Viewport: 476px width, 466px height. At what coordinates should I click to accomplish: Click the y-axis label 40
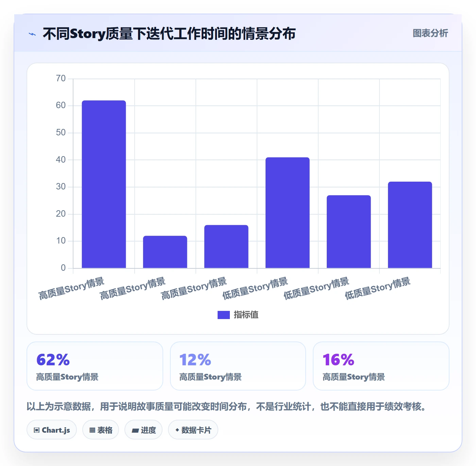coord(61,160)
